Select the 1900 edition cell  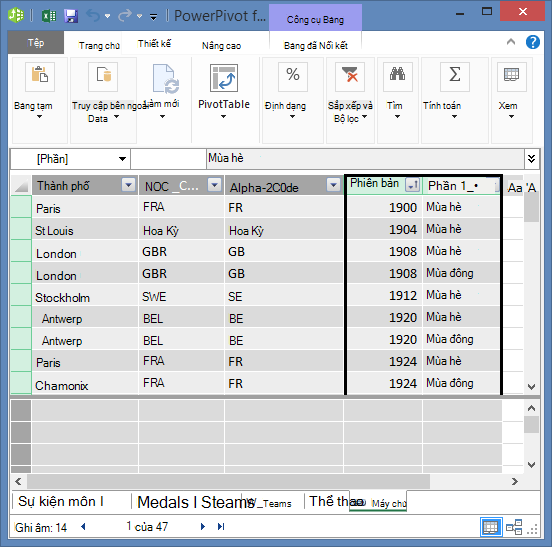tap(384, 207)
